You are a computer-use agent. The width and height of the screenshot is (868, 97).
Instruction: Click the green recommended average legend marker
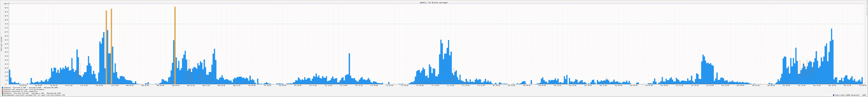point(3,95)
